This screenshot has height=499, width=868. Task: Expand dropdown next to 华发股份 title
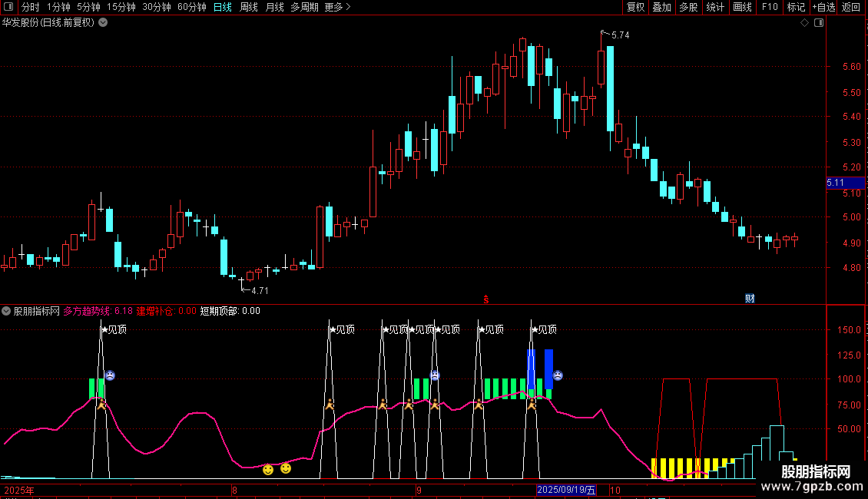pyautogui.click(x=103, y=22)
